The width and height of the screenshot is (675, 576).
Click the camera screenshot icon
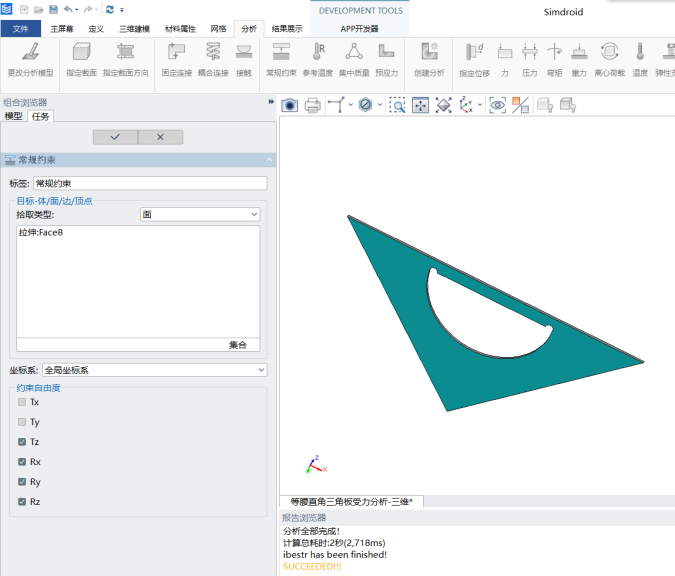pyautogui.click(x=290, y=105)
